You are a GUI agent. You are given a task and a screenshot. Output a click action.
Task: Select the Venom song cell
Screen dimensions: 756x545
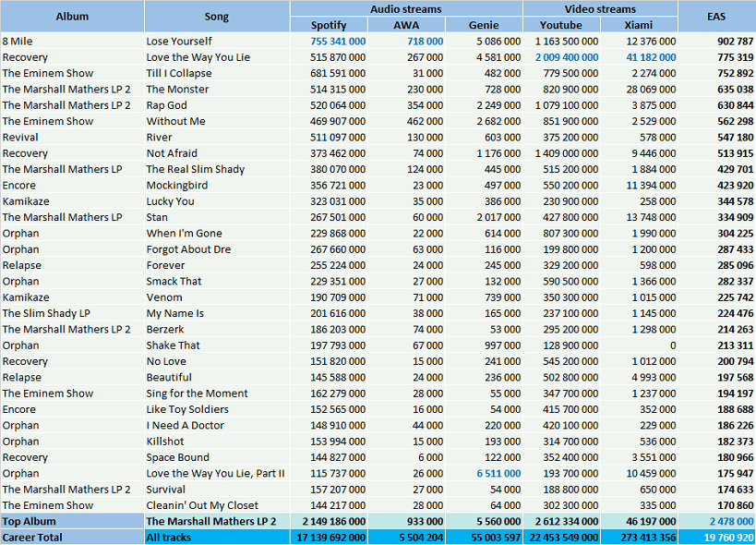point(217,297)
